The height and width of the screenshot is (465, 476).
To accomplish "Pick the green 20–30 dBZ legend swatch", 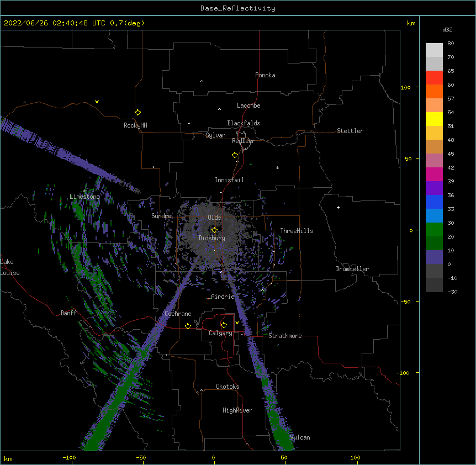I will [x=434, y=230].
